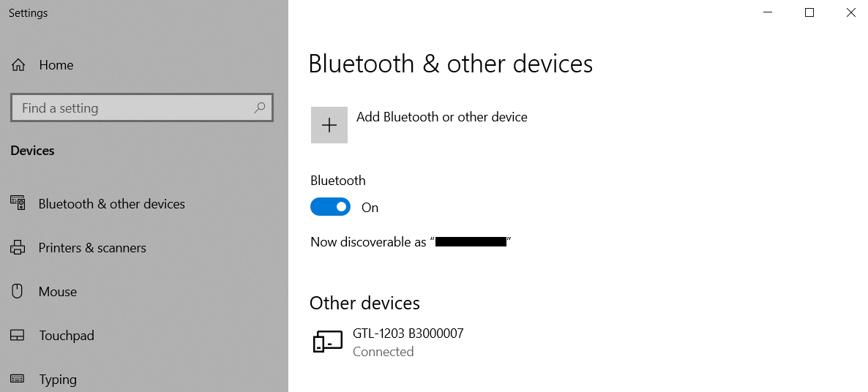Click the magnifier icon in search box
The image size is (868, 392).
259,108
